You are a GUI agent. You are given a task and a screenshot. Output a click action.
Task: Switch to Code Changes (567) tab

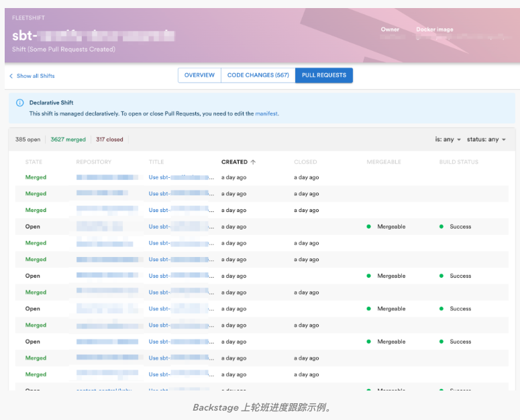(x=258, y=75)
